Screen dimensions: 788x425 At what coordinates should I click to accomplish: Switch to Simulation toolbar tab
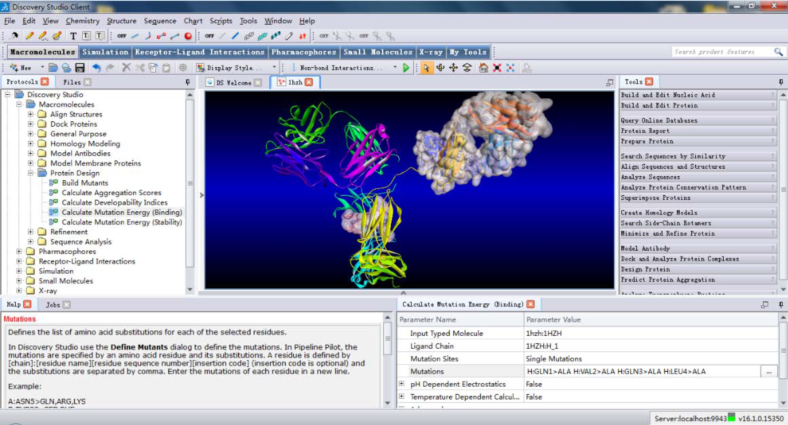pyautogui.click(x=105, y=52)
